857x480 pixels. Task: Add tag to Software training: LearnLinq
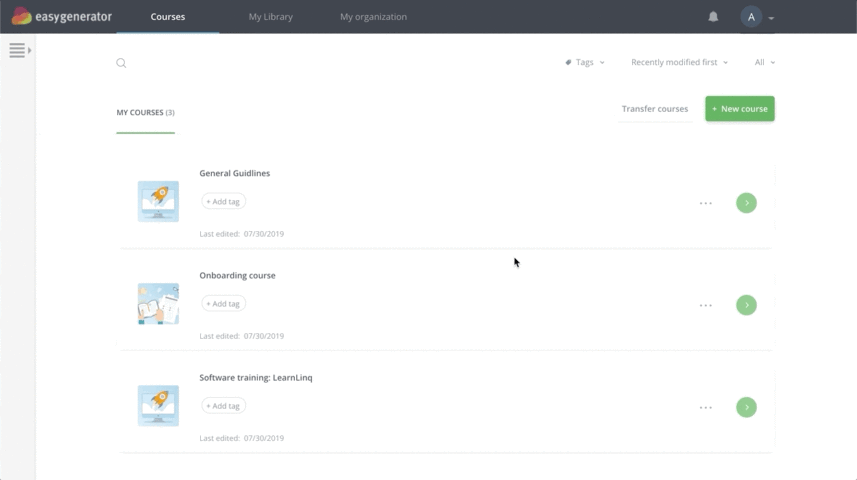[x=224, y=406]
